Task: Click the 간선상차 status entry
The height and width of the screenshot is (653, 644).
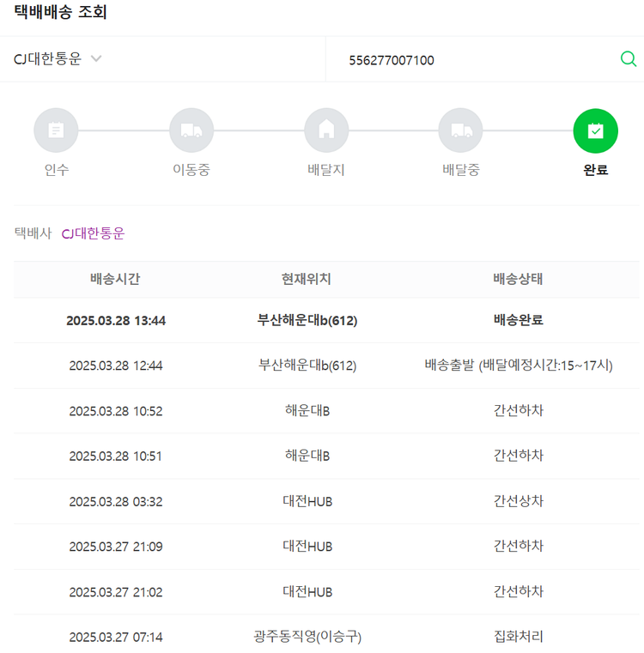Action: (x=518, y=501)
